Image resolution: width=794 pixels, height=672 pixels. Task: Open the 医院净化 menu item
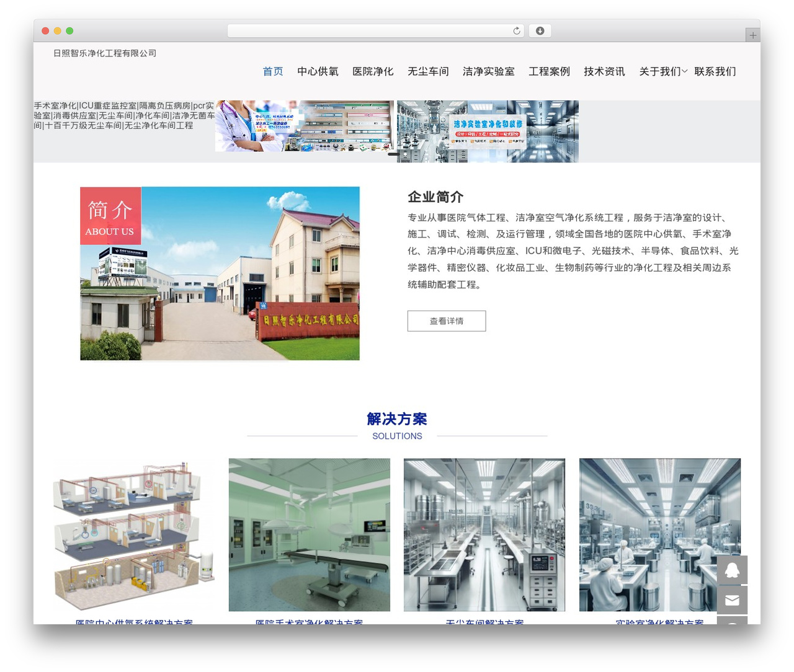tap(373, 71)
